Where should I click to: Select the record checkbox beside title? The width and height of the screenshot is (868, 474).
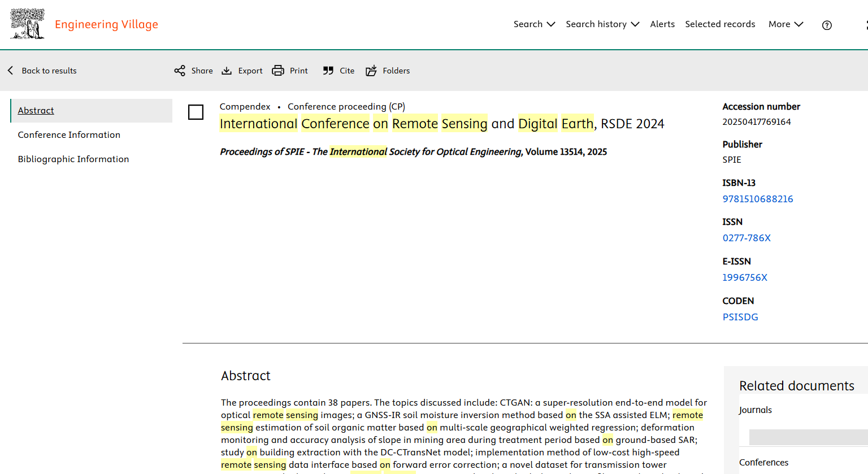[x=196, y=112]
